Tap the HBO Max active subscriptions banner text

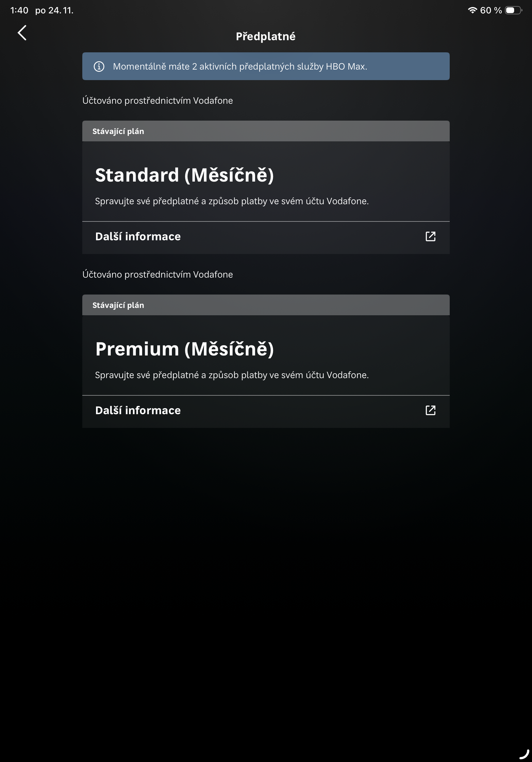tap(240, 66)
